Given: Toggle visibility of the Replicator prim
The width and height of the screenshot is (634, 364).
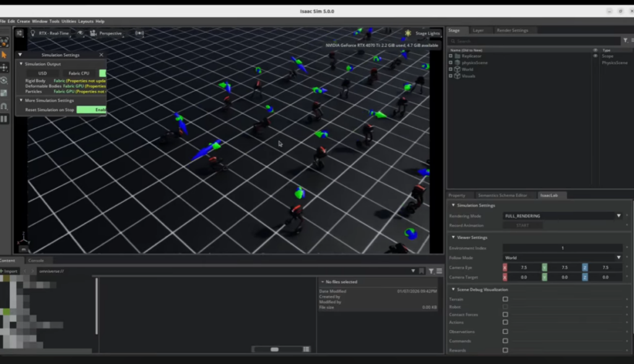Looking at the screenshot, I should tap(596, 56).
